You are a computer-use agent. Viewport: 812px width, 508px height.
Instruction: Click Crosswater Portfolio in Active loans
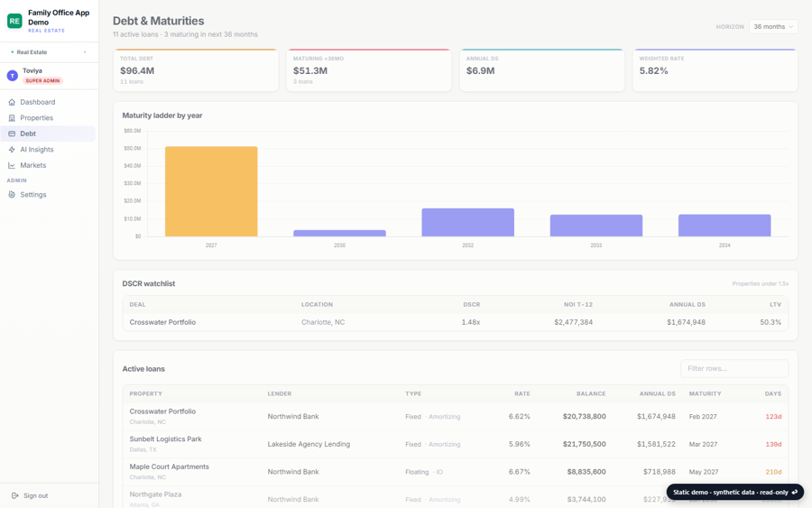162,411
